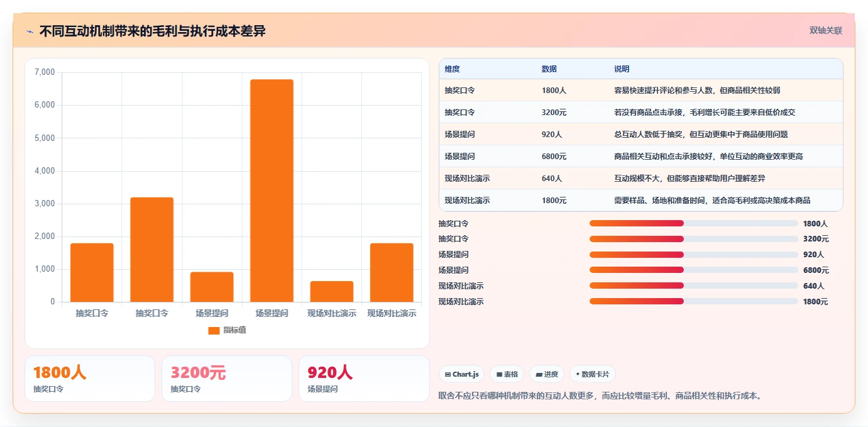Click the 6800元 cell in the table

tap(554, 157)
